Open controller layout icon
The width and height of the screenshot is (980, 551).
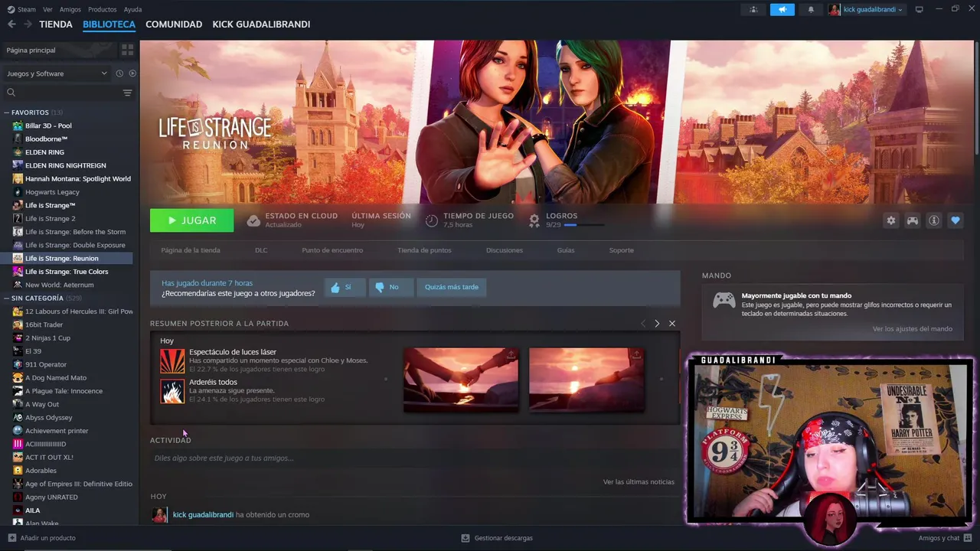(913, 220)
